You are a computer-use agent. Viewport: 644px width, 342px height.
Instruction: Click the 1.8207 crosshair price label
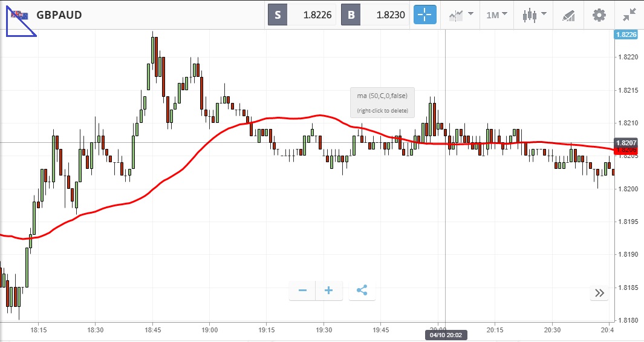coord(626,143)
